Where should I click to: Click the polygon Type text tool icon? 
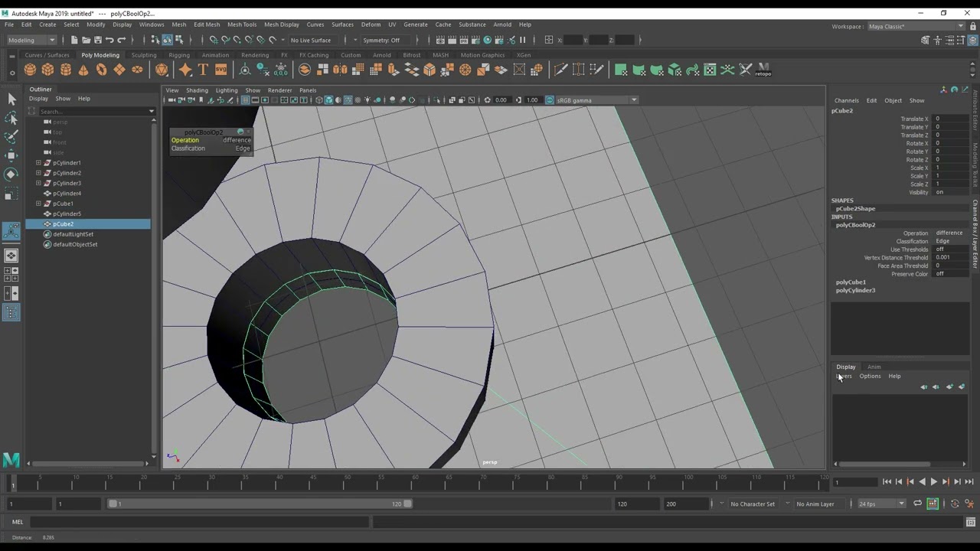(203, 70)
